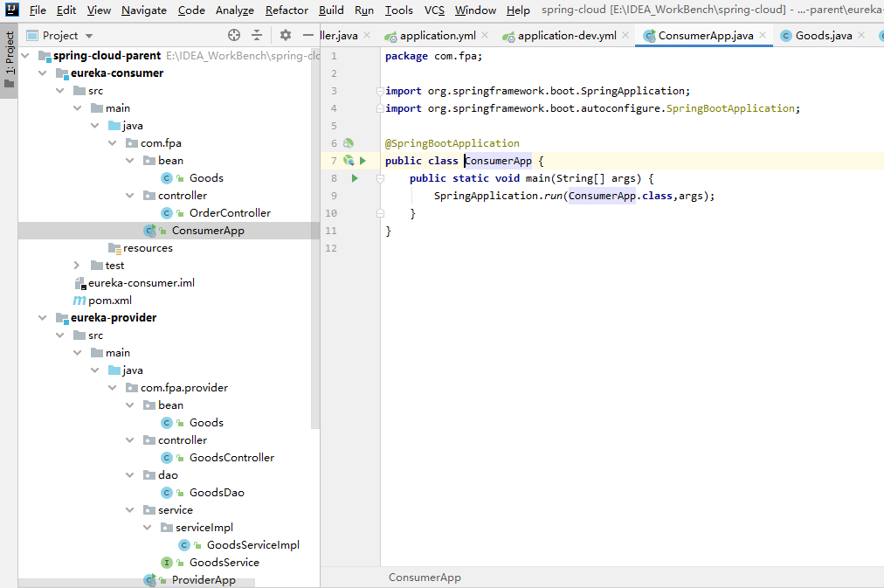The width and height of the screenshot is (884, 588).
Task: Collapse the spring-cloud-parent root node
Action: click(25, 56)
